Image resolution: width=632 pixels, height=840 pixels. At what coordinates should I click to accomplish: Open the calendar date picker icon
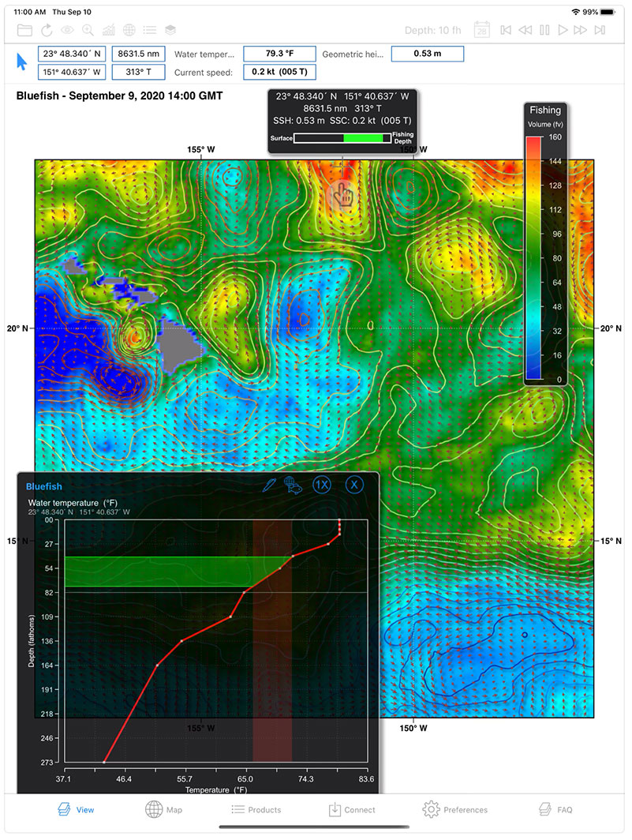(481, 31)
